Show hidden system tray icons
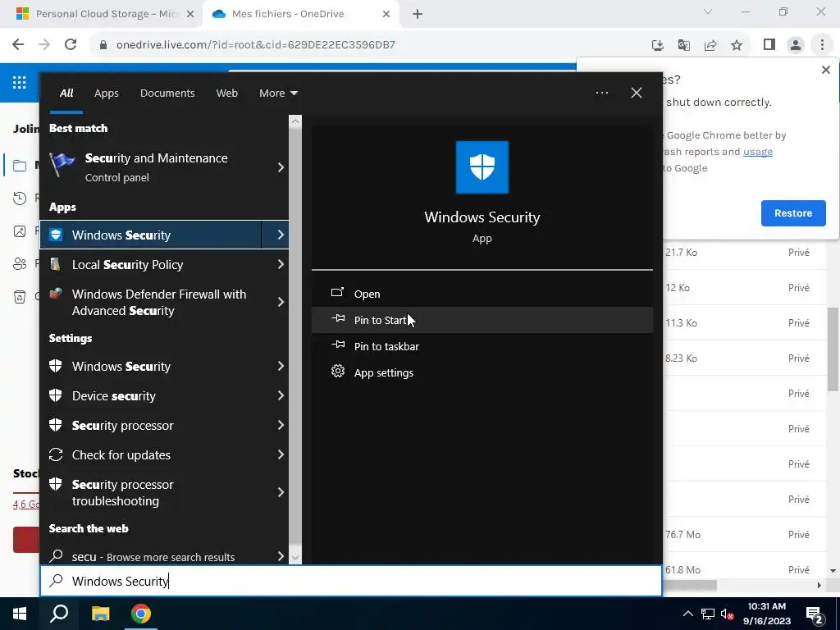The image size is (840, 630). pos(688,614)
